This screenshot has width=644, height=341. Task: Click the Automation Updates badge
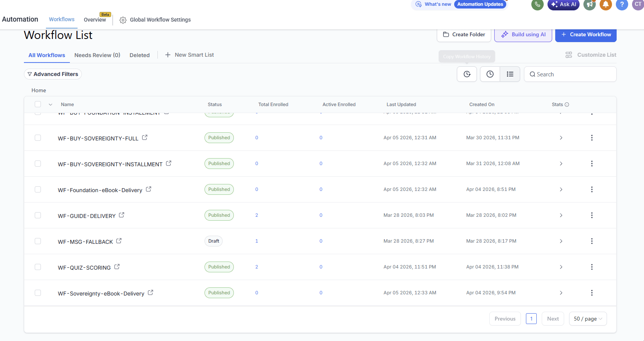[x=480, y=4]
